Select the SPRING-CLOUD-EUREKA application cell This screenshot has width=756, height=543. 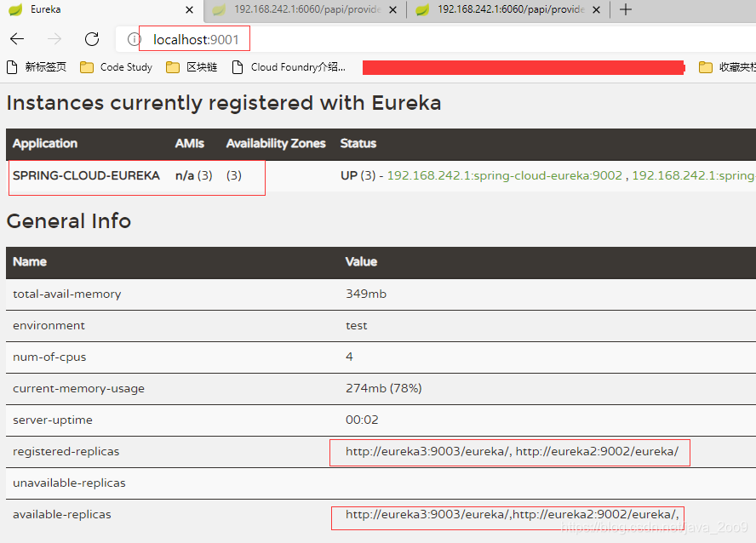click(x=86, y=175)
